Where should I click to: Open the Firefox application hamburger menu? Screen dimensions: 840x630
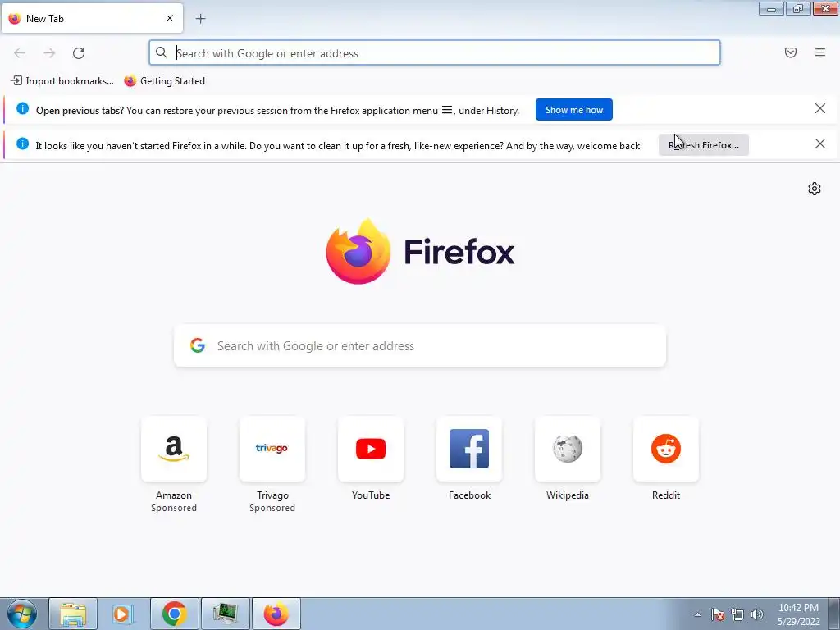point(820,52)
